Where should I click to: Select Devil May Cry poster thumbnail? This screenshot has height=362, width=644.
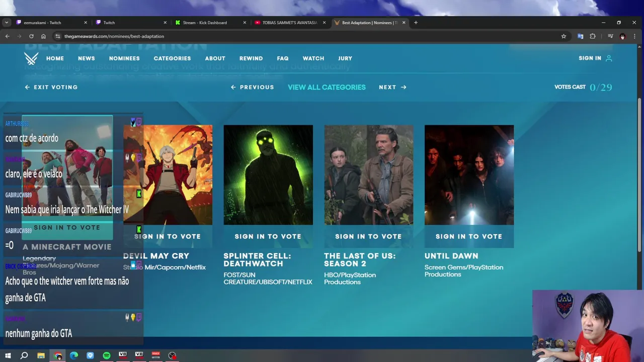click(168, 175)
